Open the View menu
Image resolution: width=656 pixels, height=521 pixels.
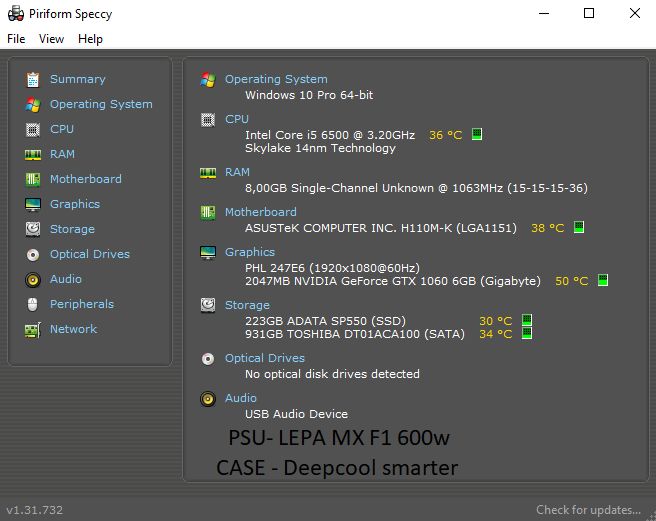point(51,39)
